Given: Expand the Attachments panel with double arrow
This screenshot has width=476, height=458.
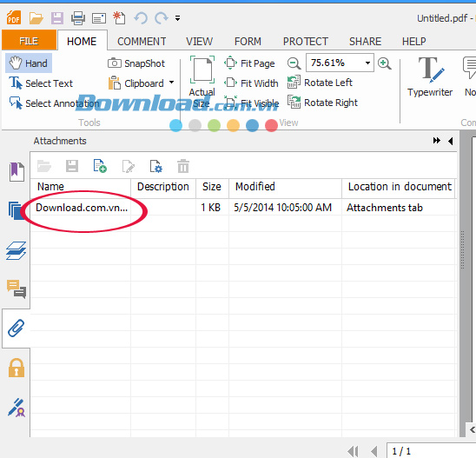Looking at the screenshot, I should click(x=437, y=141).
